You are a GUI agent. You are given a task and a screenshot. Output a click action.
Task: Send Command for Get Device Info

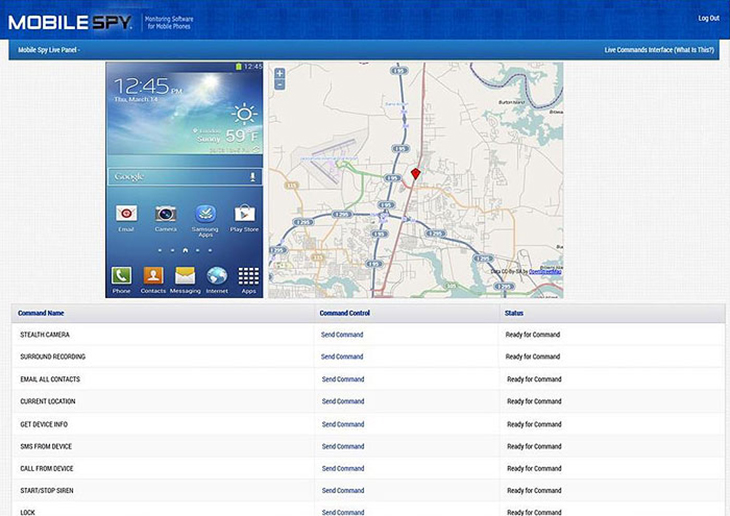[343, 424]
